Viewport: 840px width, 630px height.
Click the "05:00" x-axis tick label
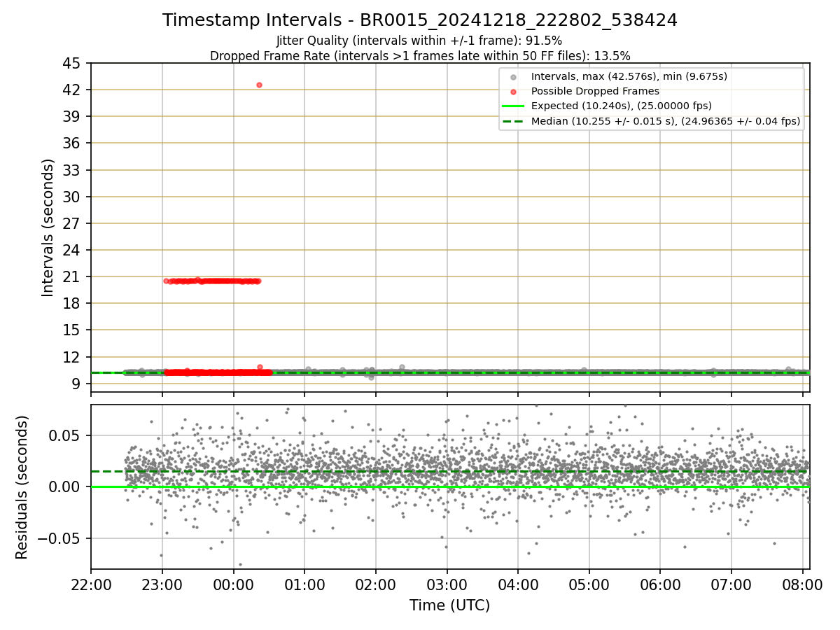[589, 584]
